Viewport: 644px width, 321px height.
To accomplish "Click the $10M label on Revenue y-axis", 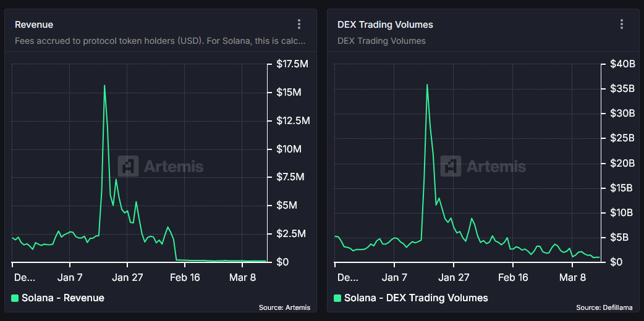I will (x=289, y=149).
